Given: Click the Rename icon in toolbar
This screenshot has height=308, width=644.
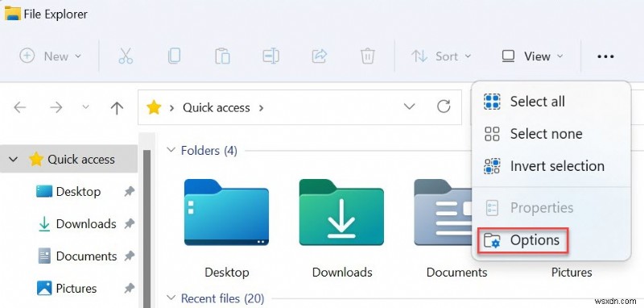Looking at the screenshot, I should 270,56.
